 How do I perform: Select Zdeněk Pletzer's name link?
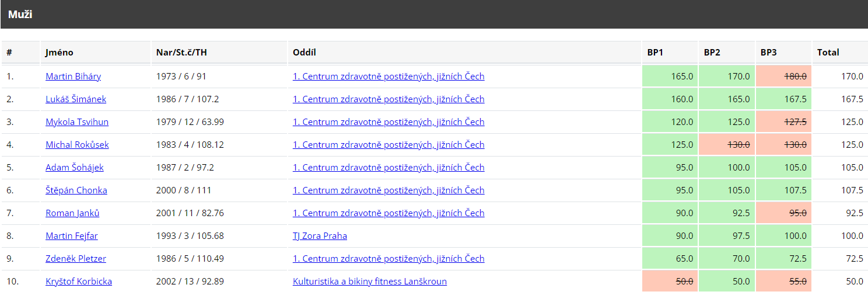(76, 259)
